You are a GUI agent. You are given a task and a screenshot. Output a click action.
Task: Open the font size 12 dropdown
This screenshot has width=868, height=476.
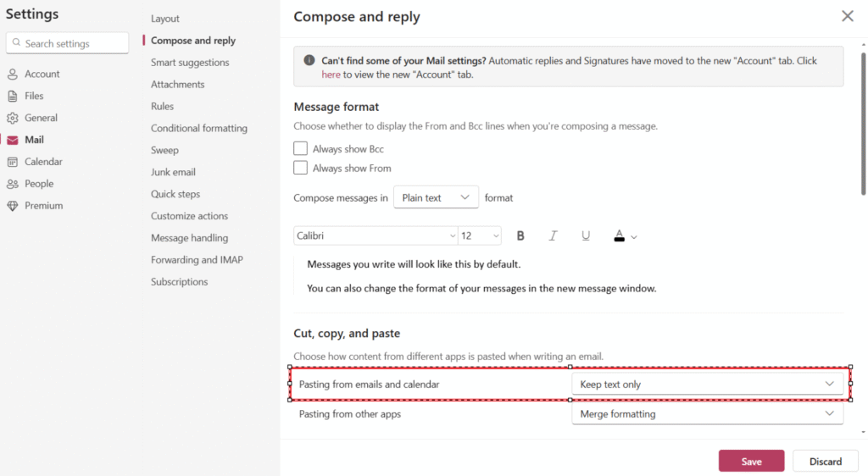click(480, 236)
